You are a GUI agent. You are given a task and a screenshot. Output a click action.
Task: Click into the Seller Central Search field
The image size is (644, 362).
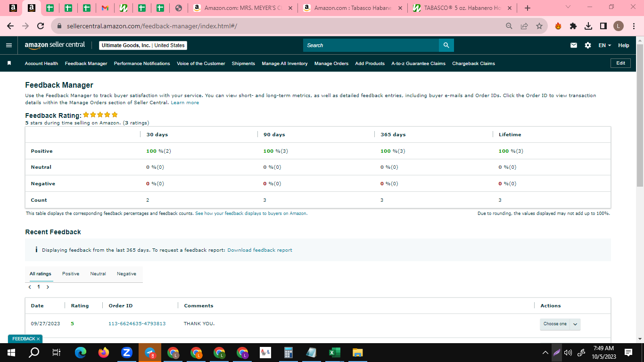pyautogui.click(x=371, y=45)
